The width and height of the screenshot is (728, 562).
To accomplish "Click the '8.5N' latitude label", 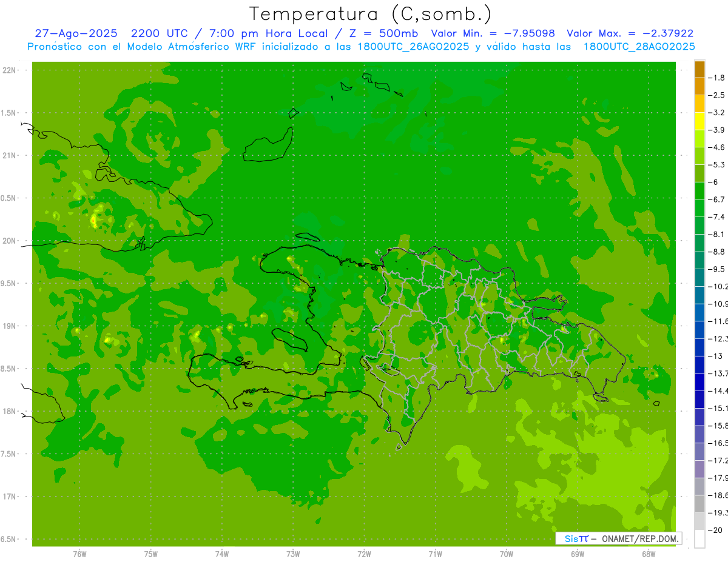I will [x=9, y=369].
